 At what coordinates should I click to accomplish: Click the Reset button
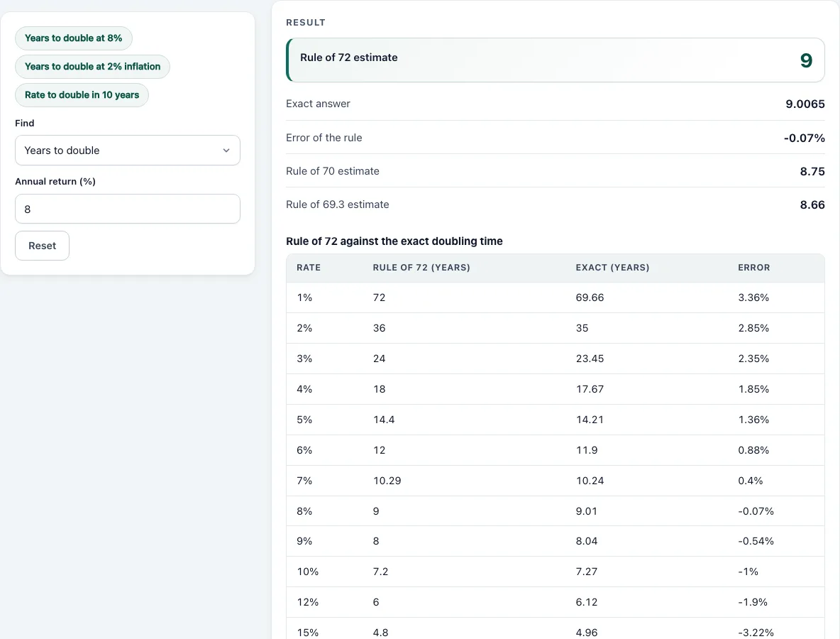pos(42,246)
